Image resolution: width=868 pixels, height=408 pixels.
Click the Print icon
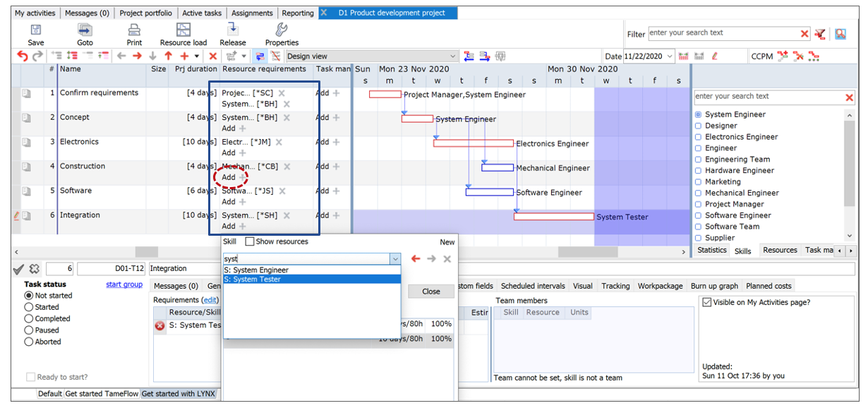[134, 30]
